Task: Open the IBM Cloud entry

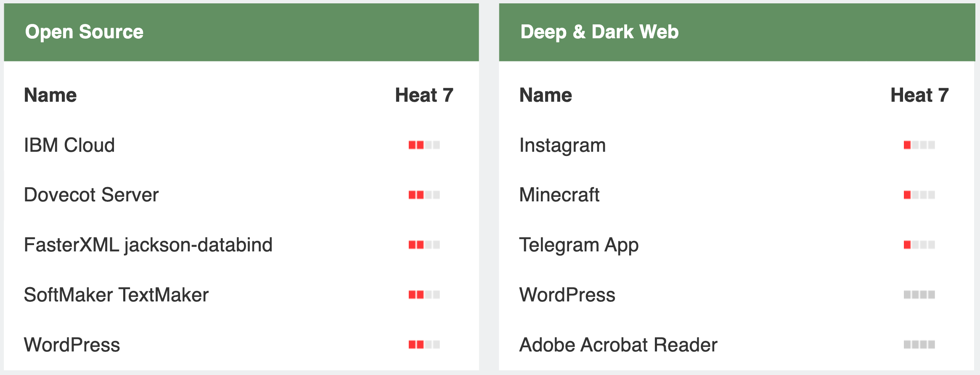Action: point(69,145)
